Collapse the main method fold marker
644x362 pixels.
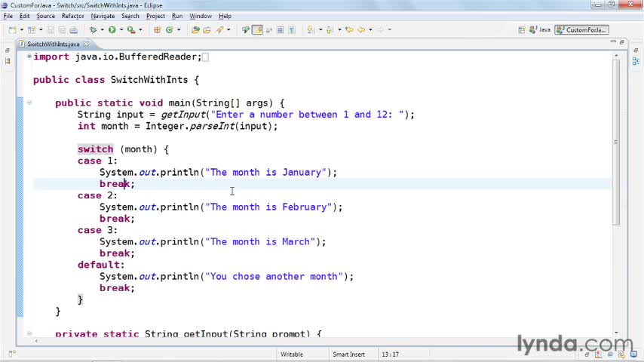29,103
